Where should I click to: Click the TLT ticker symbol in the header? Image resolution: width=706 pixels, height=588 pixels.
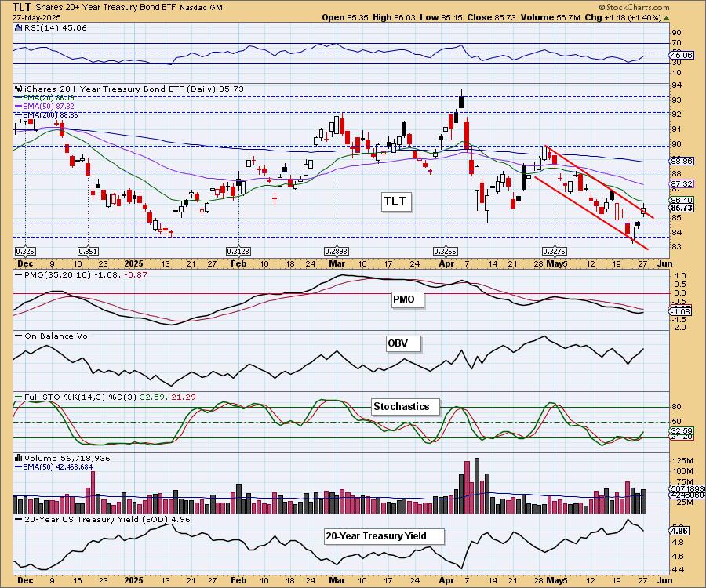(x=22, y=7)
